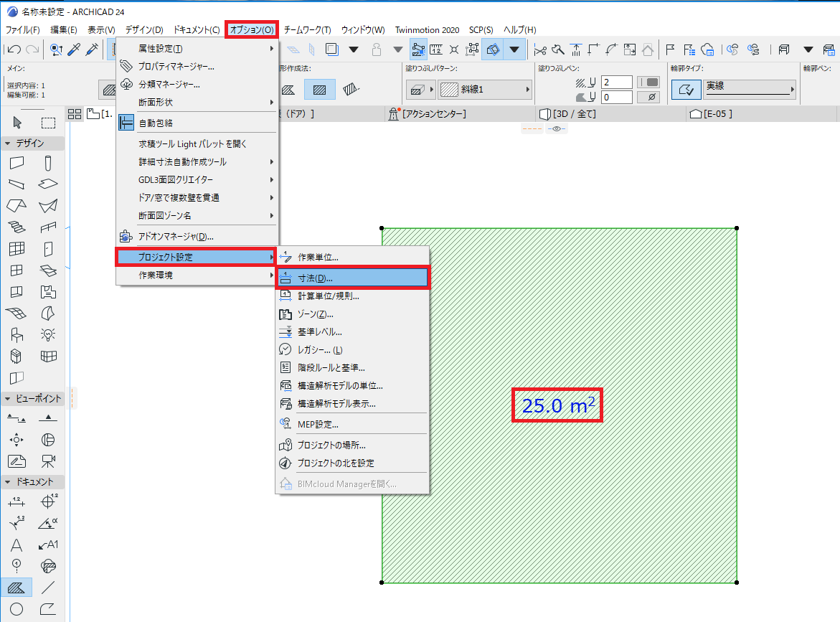Click the fill pen number field showing 2

(x=617, y=83)
